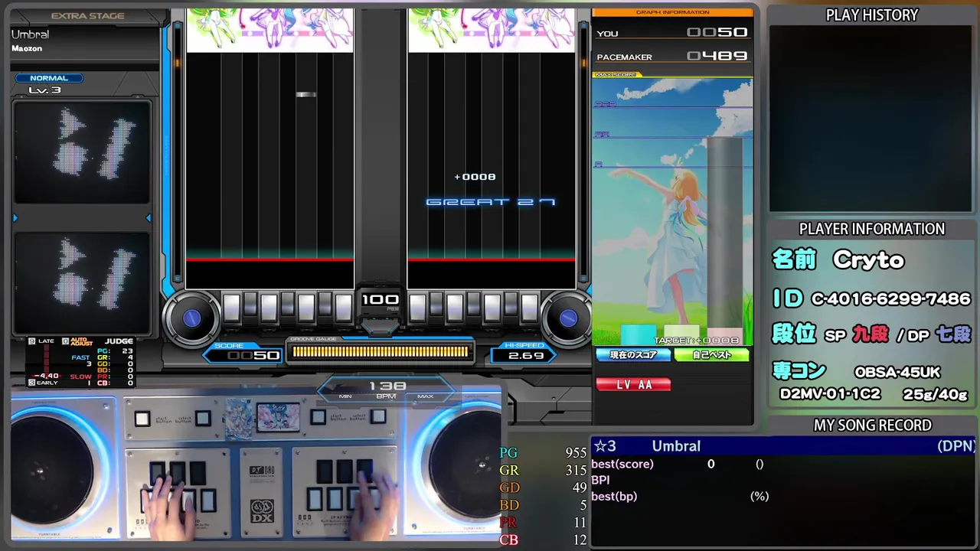Click the YOU 0050 score row
This screenshot has width=980, height=551.
coord(673,33)
